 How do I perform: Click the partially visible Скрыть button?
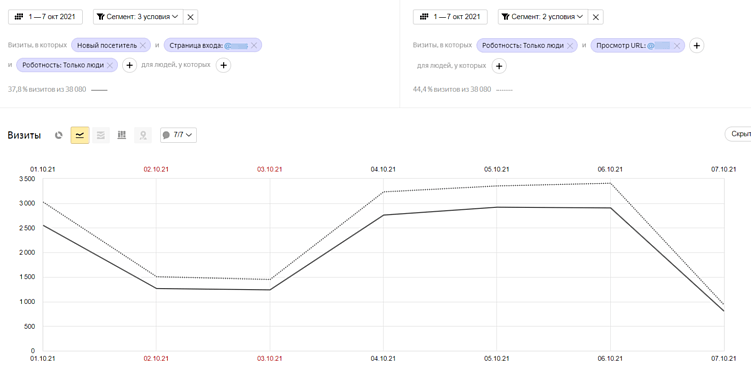738,135
